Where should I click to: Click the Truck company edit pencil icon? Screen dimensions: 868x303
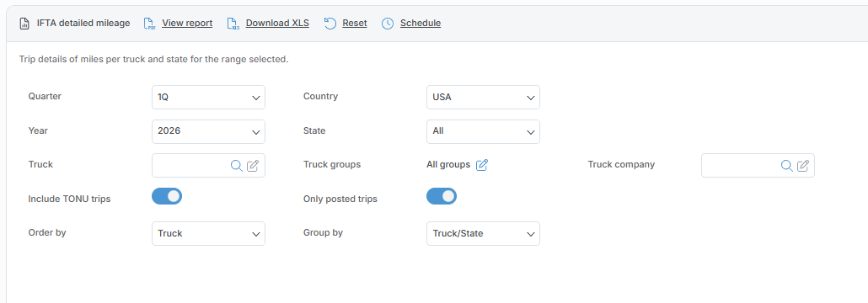pyautogui.click(x=803, y=165)
